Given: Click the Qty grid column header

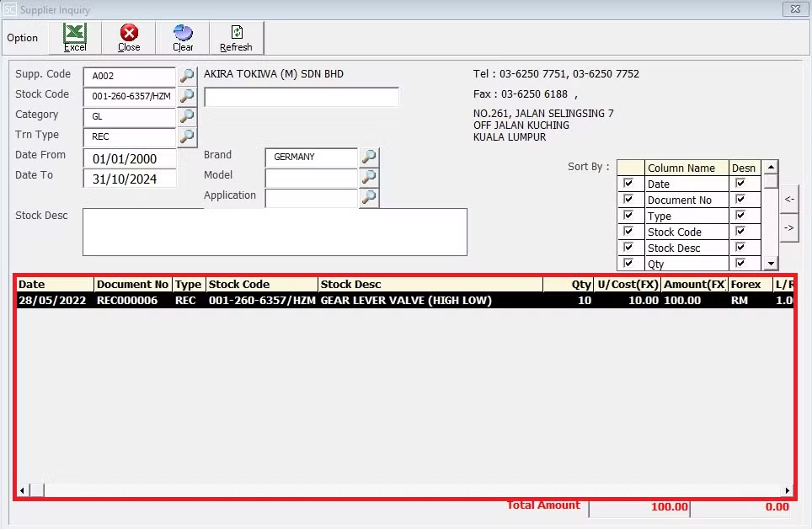Looking at the screenshot, I should point(568,285).
